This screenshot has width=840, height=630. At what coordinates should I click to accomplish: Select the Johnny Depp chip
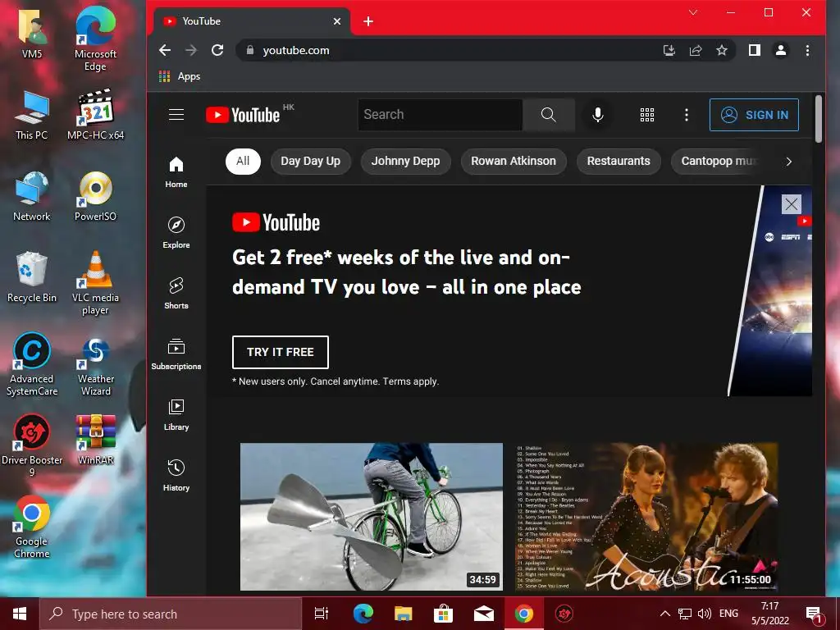coord(405,162)
